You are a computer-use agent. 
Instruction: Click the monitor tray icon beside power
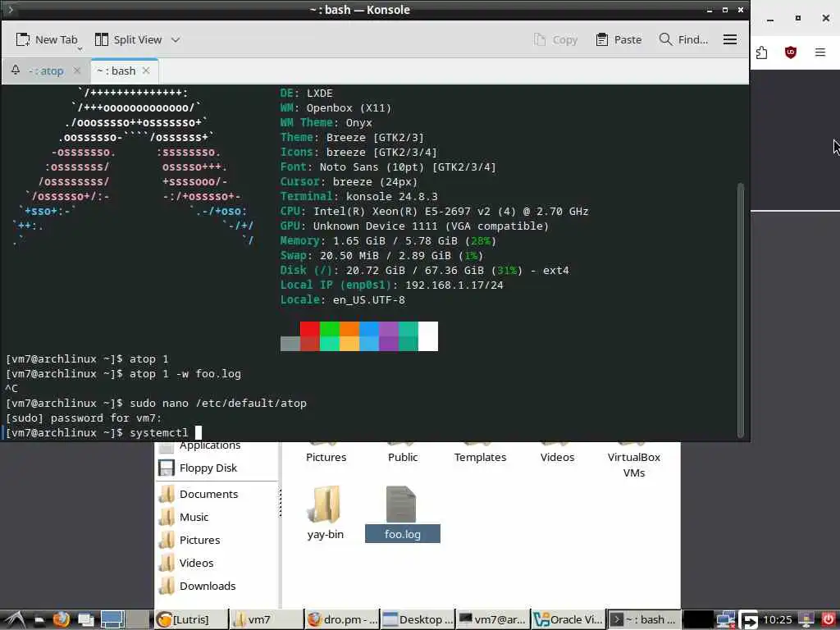[x=806, y=620]
